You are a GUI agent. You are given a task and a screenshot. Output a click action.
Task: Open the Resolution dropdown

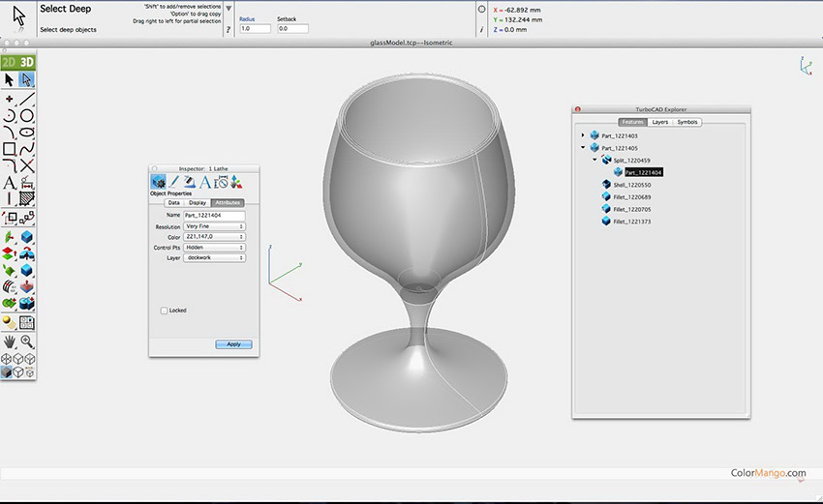pyautogui.click(x=214, y=226)
